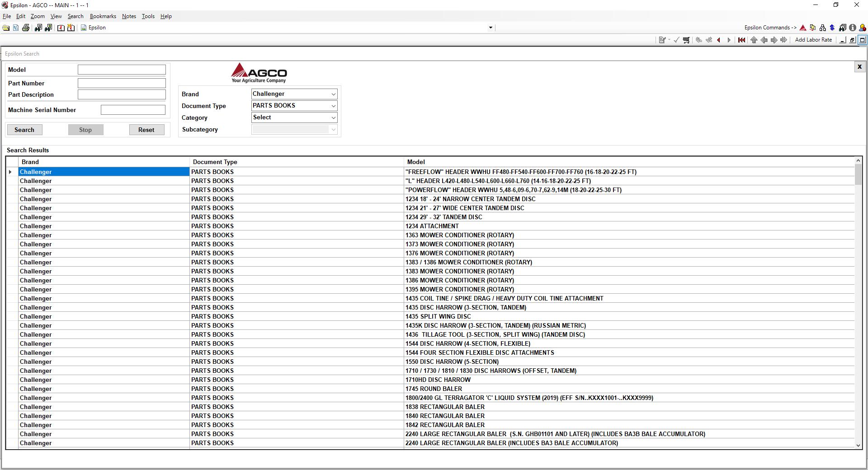Open the View menu
The image size is (868, 470).
[56, 16]
